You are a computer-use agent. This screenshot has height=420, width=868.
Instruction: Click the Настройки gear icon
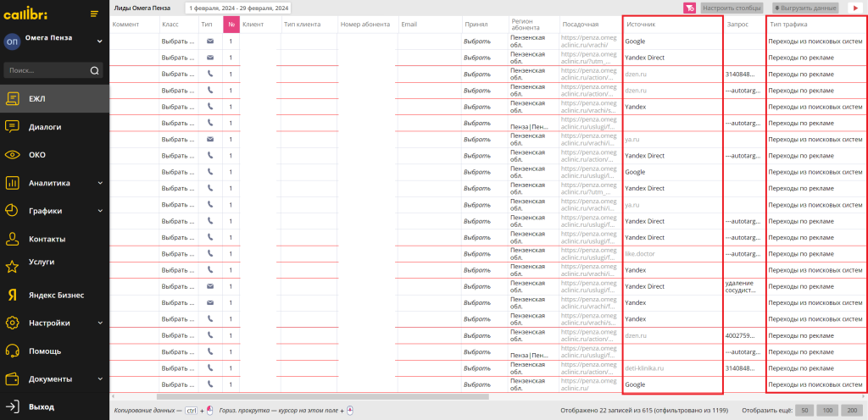tap(12, 323)
